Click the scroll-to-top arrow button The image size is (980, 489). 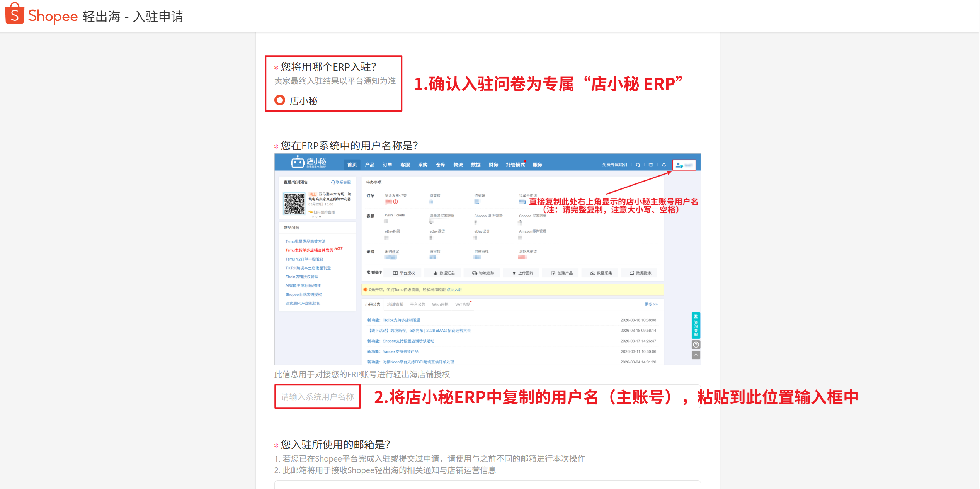coord(696,355)
